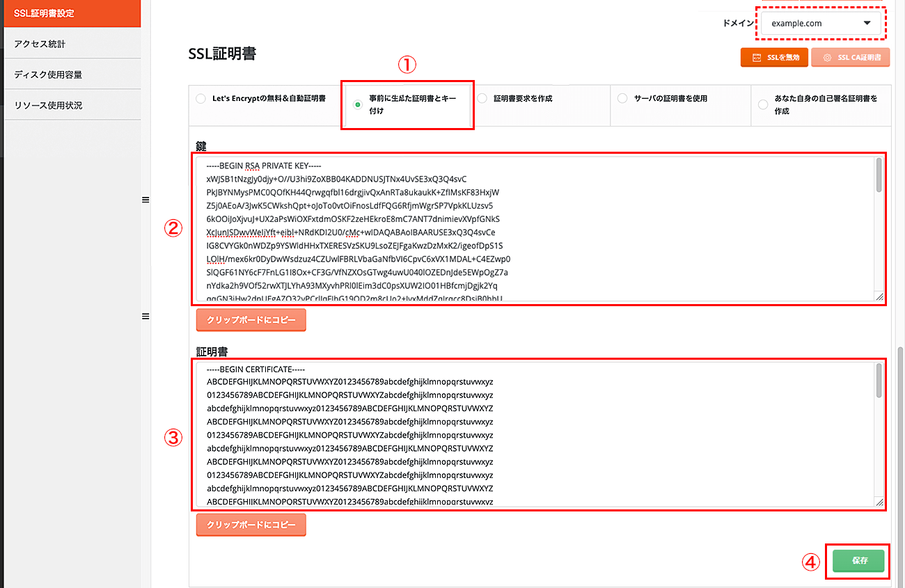Image resolution: width=905 pixels, height=588 pixels.
Task: Select サーバの証明書を使用 radio option
Action: 622,99
